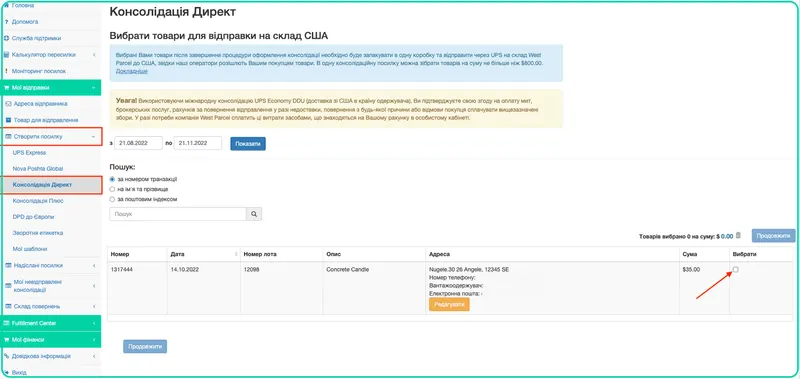This screenshot has width=800, height=379.
Task: Click the Номер column header
Action: (120, 254)
